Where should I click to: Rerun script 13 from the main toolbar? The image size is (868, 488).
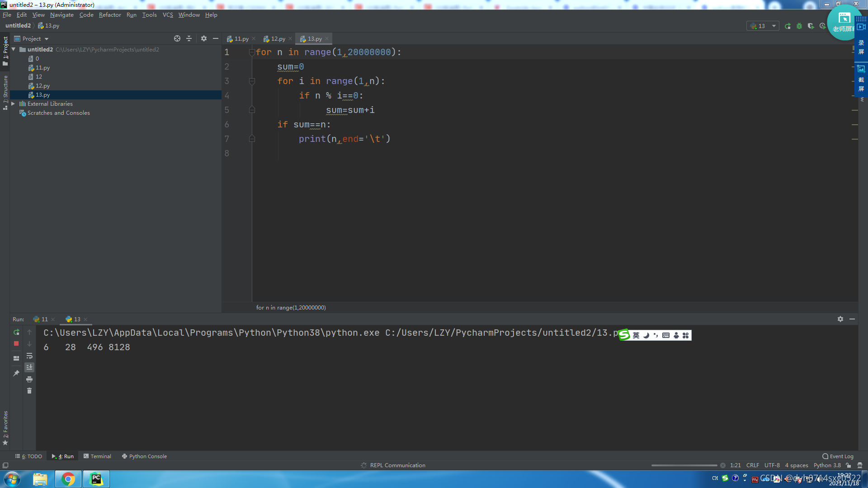(788, 26)
